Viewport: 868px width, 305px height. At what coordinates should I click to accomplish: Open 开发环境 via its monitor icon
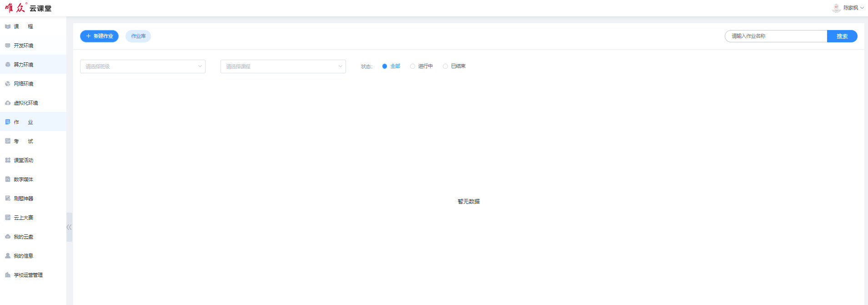8,46
